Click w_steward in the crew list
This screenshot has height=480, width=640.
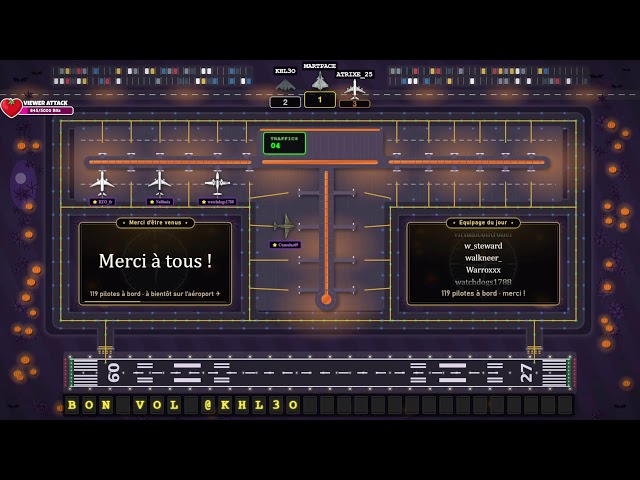click(483, 246)
